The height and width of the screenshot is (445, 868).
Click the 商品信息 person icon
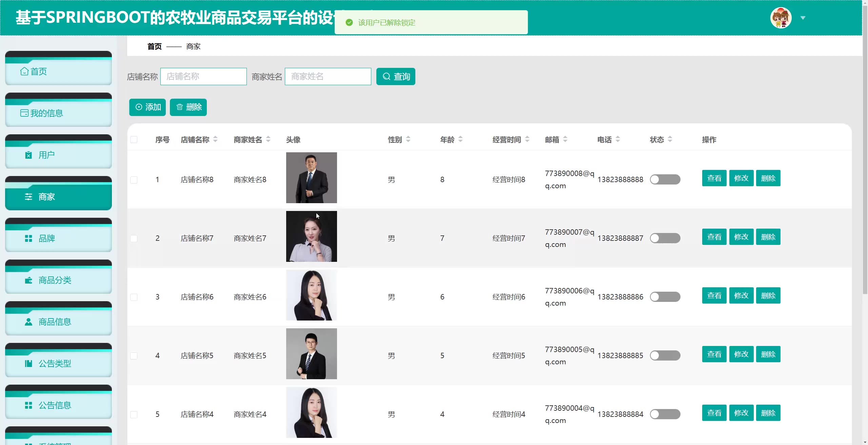click(28, 322)
